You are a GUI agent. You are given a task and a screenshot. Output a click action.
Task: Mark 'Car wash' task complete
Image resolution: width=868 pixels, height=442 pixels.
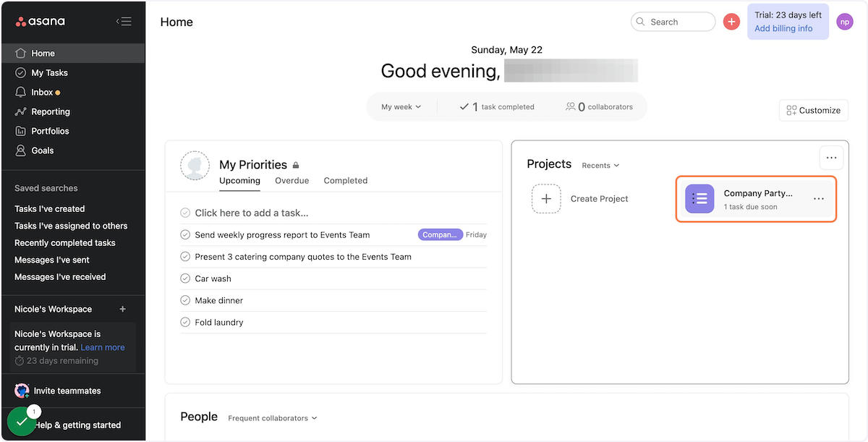click(x=185, y=279)
